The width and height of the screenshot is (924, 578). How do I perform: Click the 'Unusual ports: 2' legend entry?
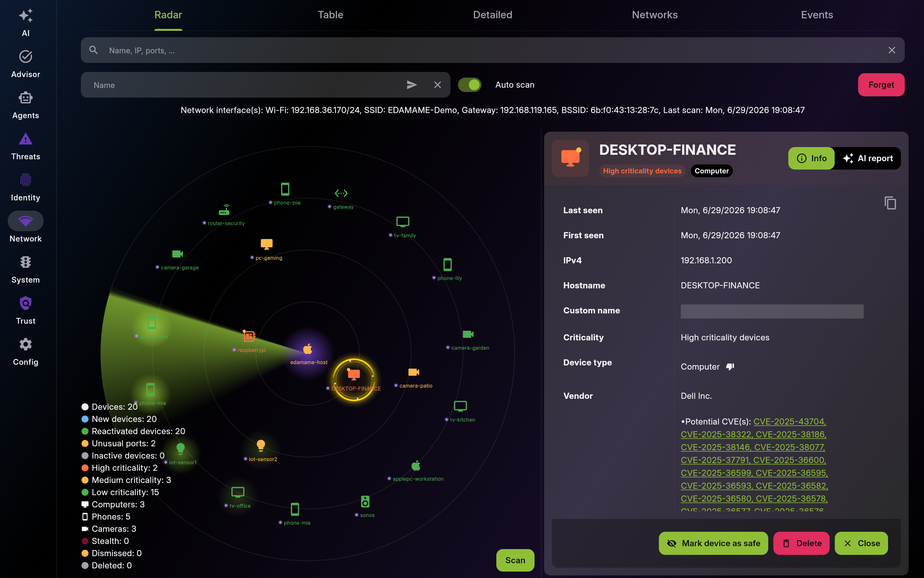pyautogui.click(x=119, y=443)
